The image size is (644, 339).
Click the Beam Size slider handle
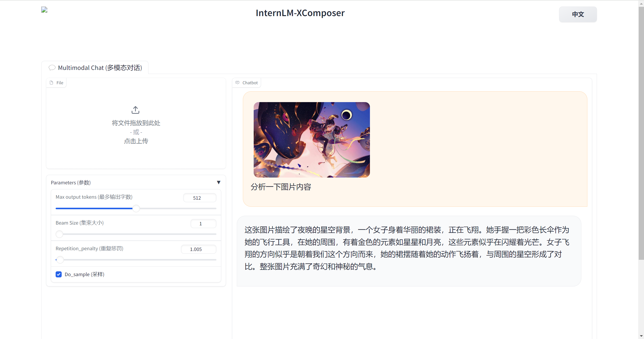59,234
